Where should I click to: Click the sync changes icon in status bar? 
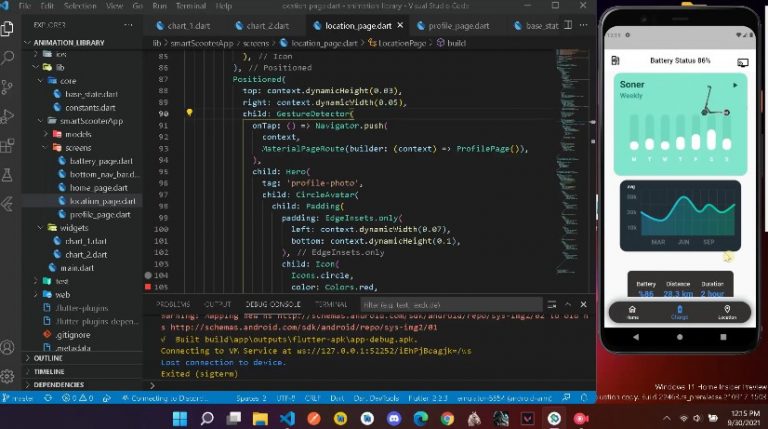coord(48,398)
